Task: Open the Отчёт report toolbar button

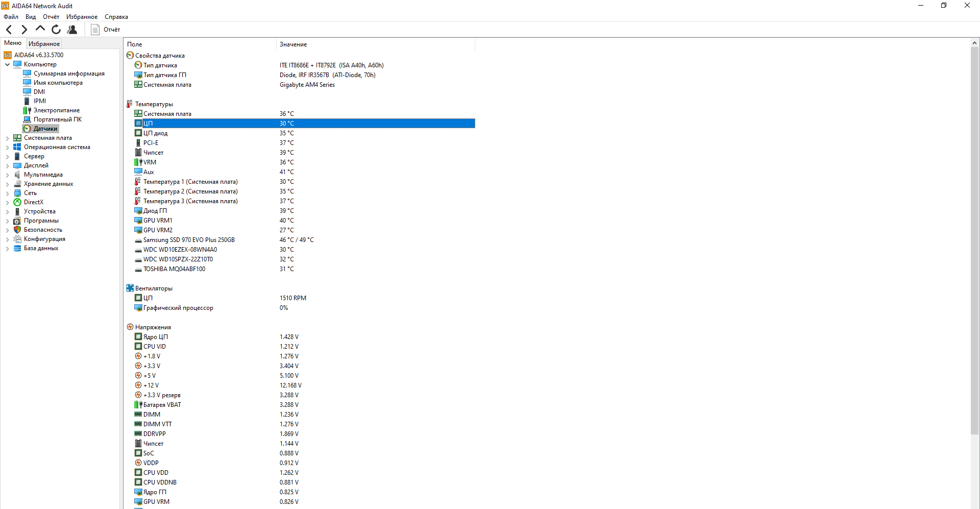Action: [105, 30]
